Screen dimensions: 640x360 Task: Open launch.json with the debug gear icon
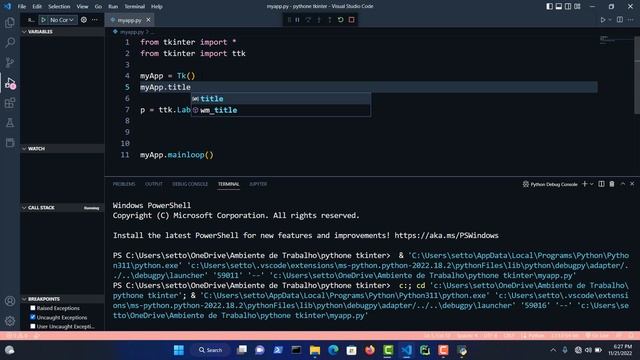[84, 20]
